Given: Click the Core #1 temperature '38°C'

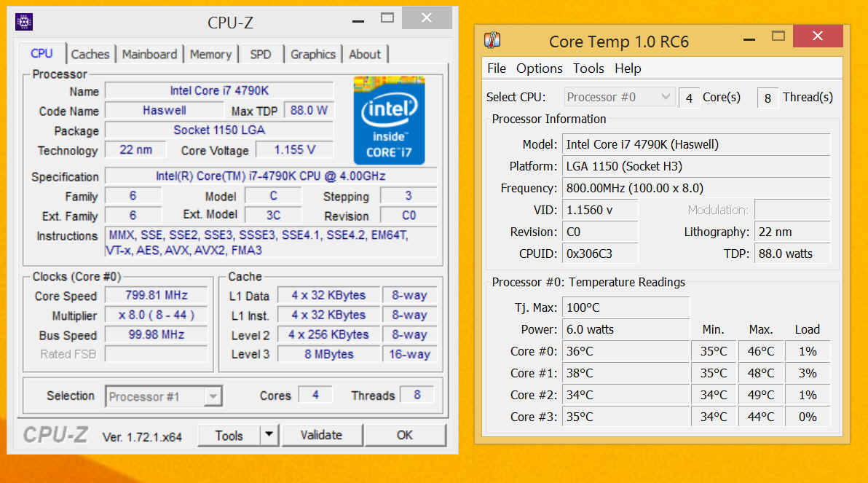Looking at the screenshot, I should pyautogui.click(x=626, y=373).
